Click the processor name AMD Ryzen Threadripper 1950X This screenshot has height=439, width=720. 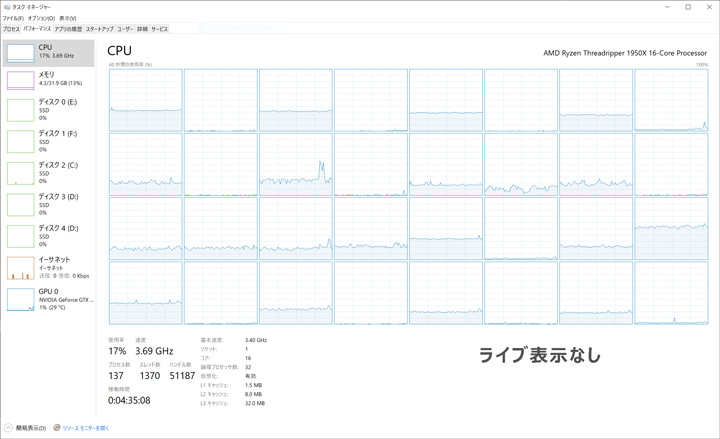pyautogui.click(x=625, y=53)
